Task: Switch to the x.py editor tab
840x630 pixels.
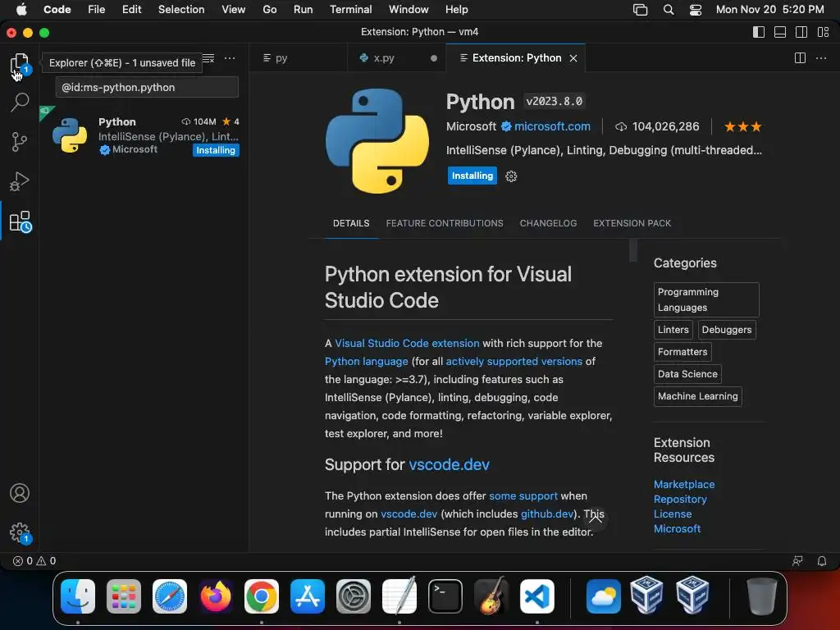Action: pyautogui.click(x=396, y=58)
